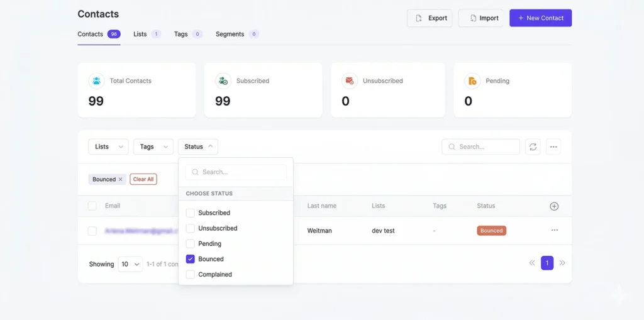This screenshot has width=644, height=320.
Task: Click the Unsubscribed card icon
Action: coord(349,80)
